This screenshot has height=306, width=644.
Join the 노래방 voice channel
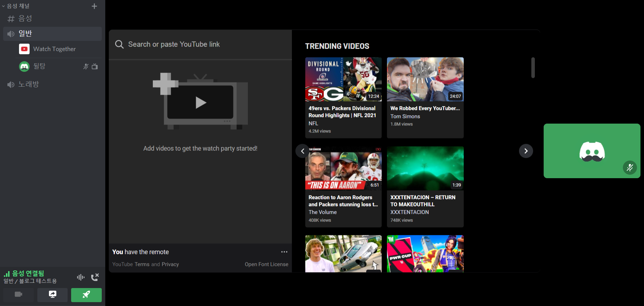pyautogui.click(x=52, y=84)
